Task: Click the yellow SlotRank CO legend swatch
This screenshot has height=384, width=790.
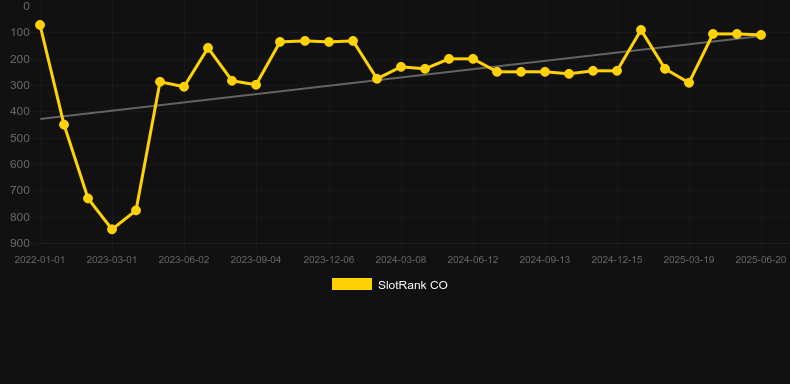Action: [x=352, y=284]
